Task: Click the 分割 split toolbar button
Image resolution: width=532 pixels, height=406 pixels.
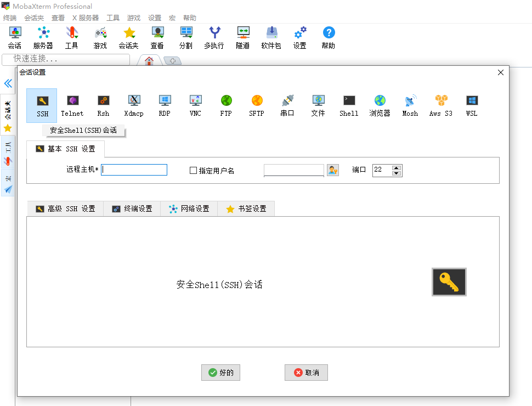Action: pyautogui.click(x=185, y=38)
